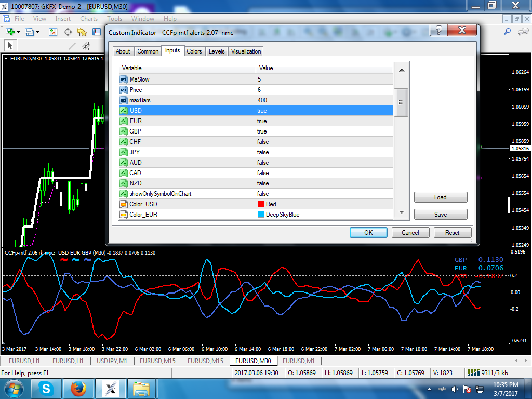532x399 pixels.
Task: Toggle the JPY false value
Action: [324, 152]
